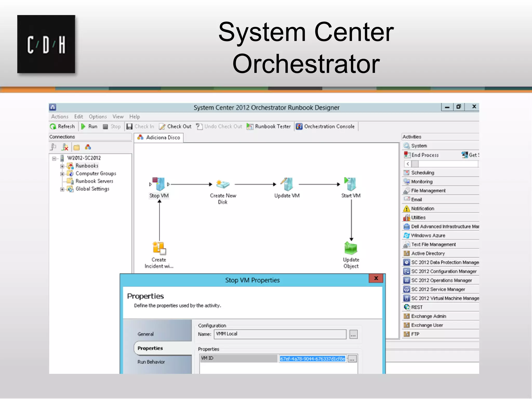
Task: Open the Dell Advanced Infrastructure Manager category
Action: (x=441, y=227)
